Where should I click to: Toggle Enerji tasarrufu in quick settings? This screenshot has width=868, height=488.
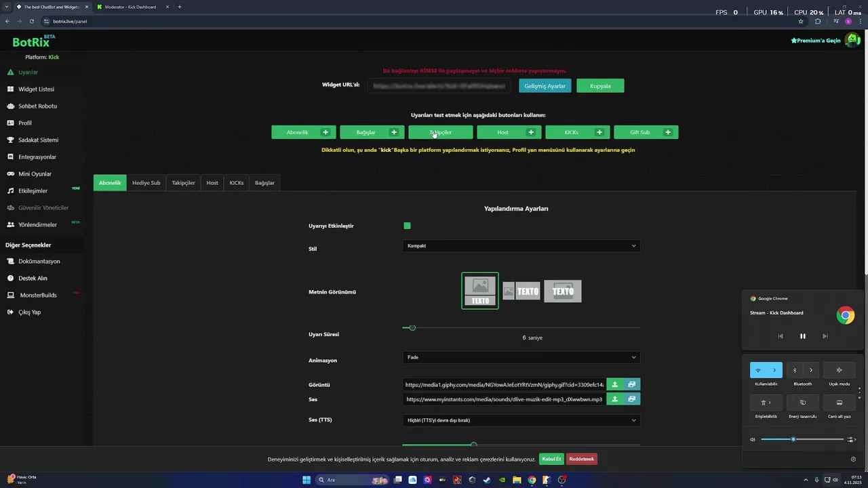pos(803,403)
